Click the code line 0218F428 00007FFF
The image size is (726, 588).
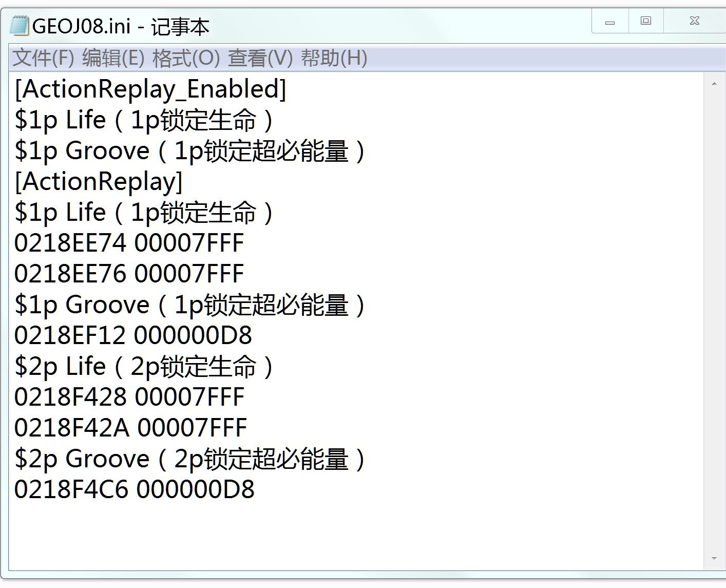click(129, 397)
